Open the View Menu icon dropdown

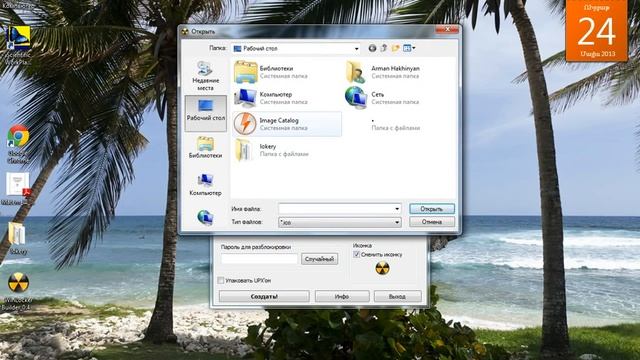tap(409, 48)
